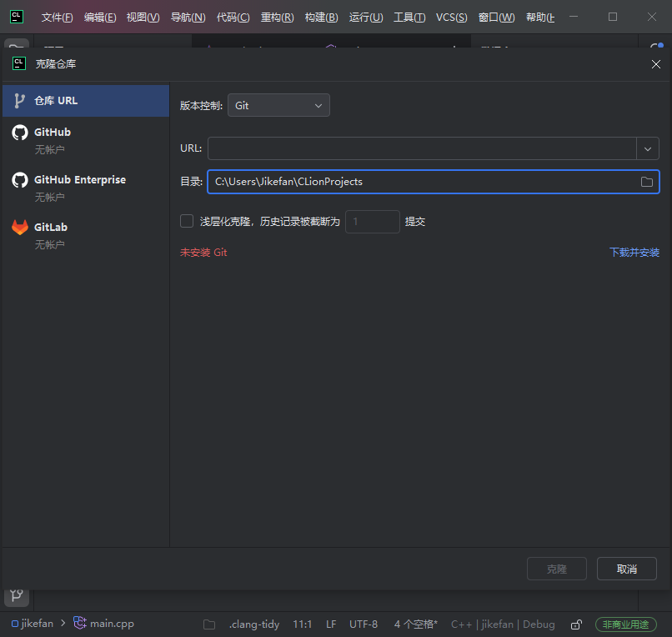Click the GitHub Enterprise octocat icon

(x=20, y=180)
